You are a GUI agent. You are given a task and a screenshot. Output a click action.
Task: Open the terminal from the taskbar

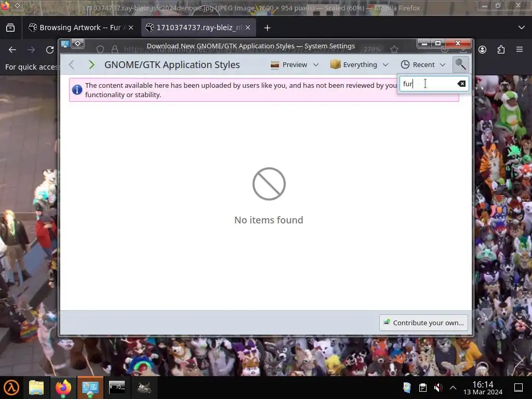click(117, 387)
